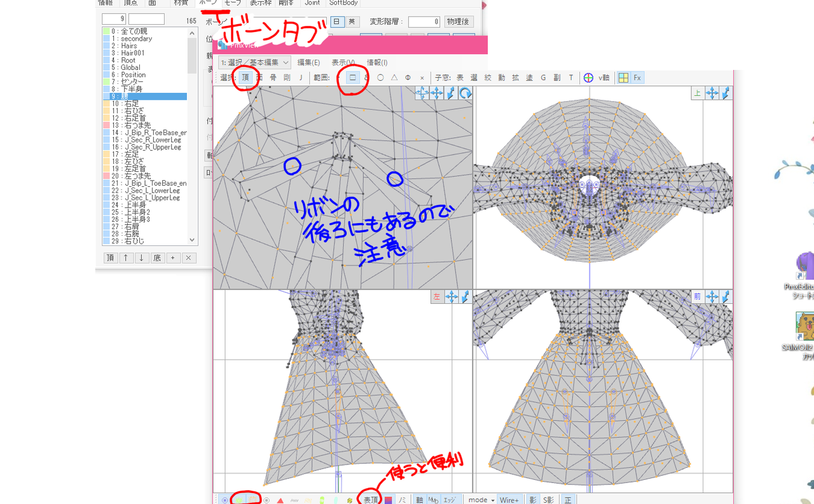This screenshot has width=814, height=504.
Task: Click the 底 move-to-bottom button below bone list
Action: click(x=157, y=258)
